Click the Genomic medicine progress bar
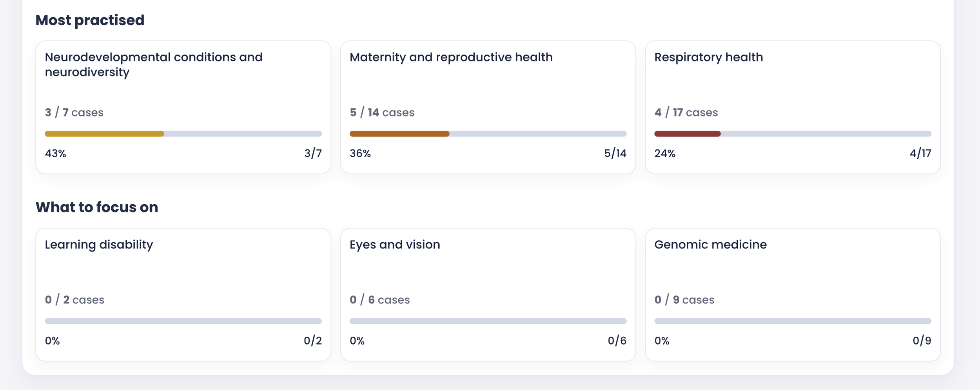980x390 pixels. (793, 321)
